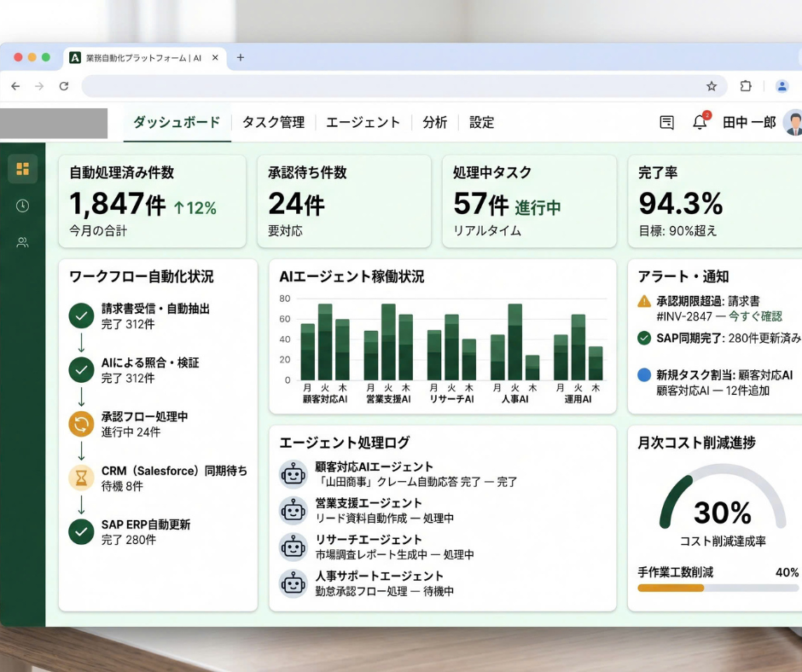The image size is (802, 672).
Task: Open the notification bell
Action: pos(700,122)
